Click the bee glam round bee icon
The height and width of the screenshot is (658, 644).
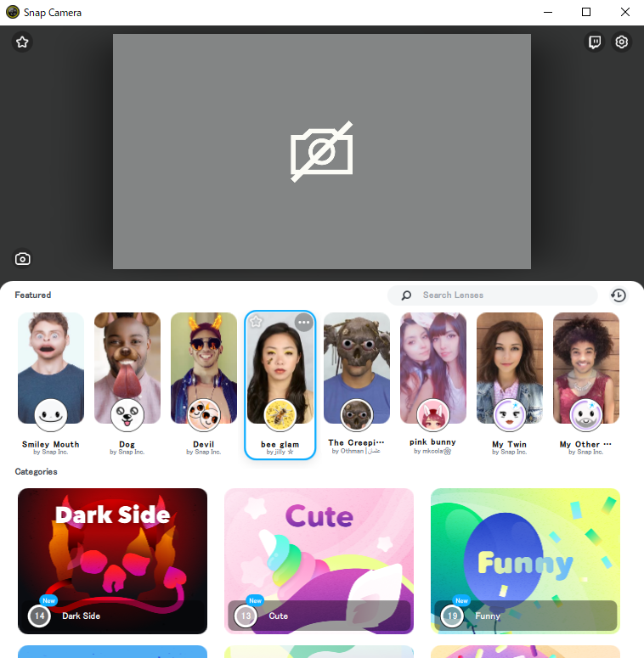tap(280, 414)
